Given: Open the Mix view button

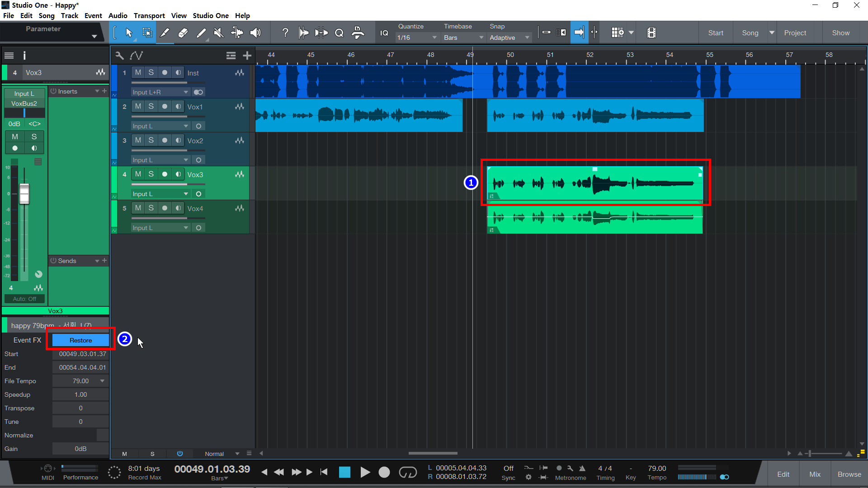Looking at the screenshot, I should 815,474.
